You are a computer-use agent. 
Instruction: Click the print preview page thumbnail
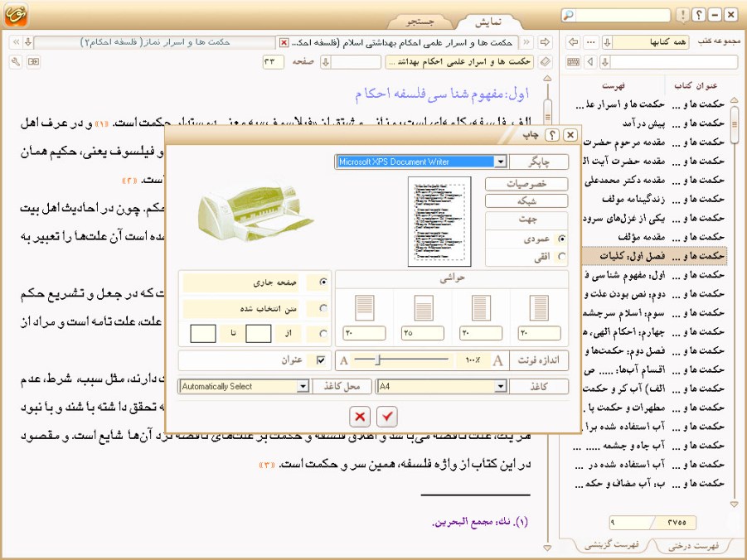click(439, 221)
